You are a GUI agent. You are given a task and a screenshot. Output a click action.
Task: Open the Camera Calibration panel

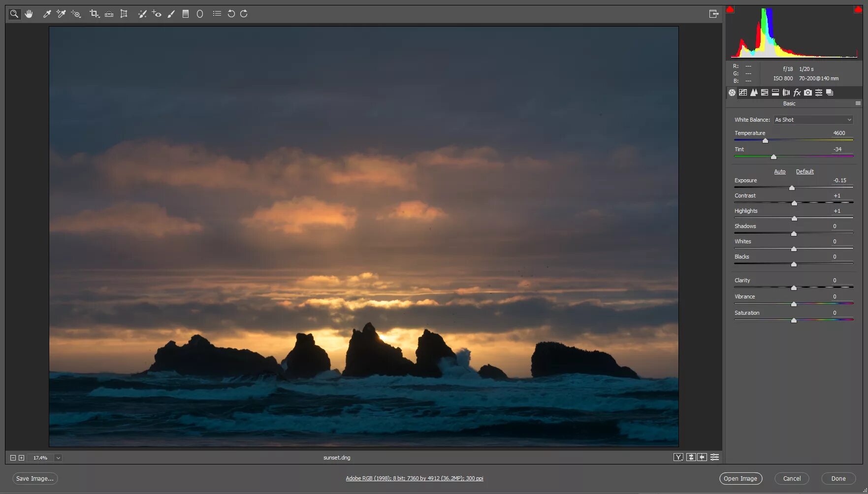808,93
